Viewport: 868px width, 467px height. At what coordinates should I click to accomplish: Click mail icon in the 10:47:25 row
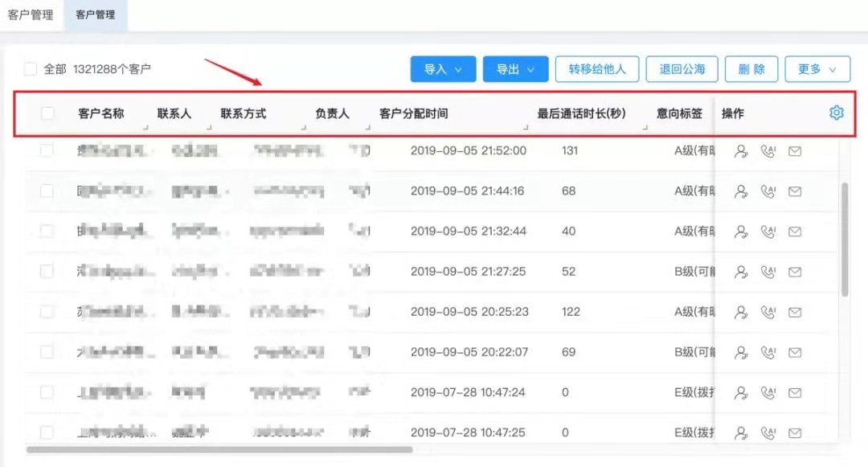click(795, 432)
